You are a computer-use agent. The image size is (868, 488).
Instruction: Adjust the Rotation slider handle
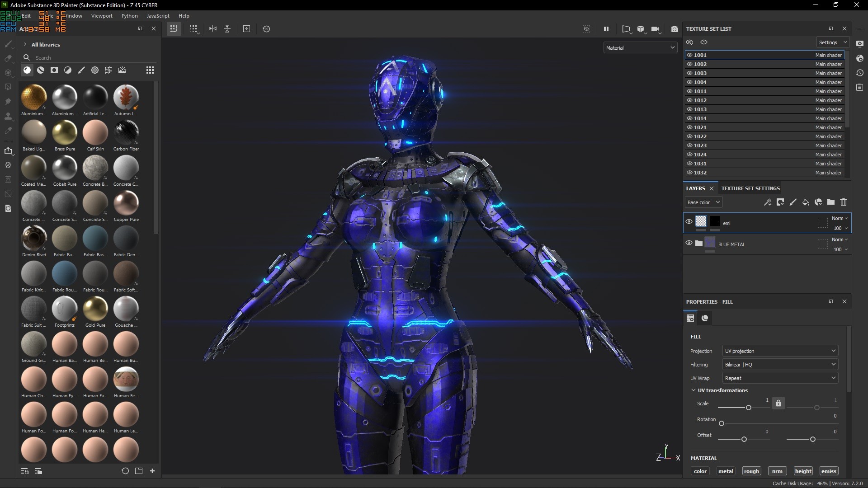pyautogui.click(x=722, y=423)
